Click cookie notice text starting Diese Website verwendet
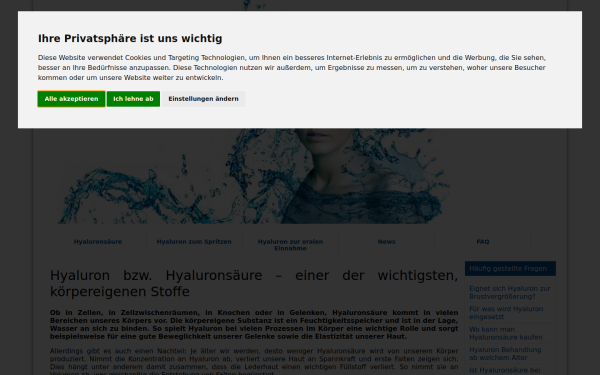This screenshot has width=600, height=375. pos(292,68)
